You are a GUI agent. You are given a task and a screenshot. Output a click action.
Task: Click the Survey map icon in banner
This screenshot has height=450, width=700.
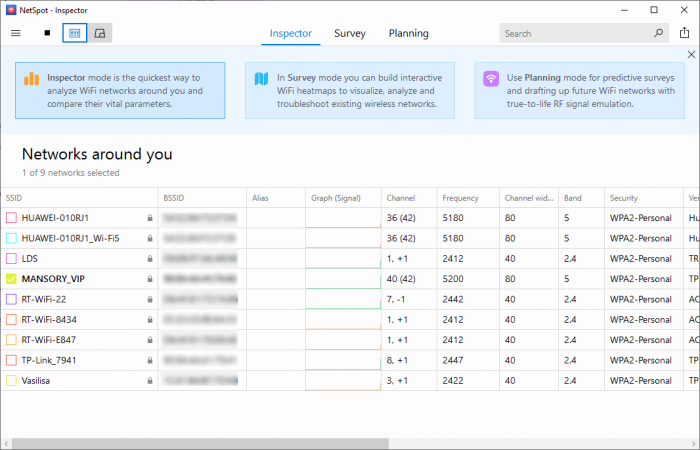(261, 78)
